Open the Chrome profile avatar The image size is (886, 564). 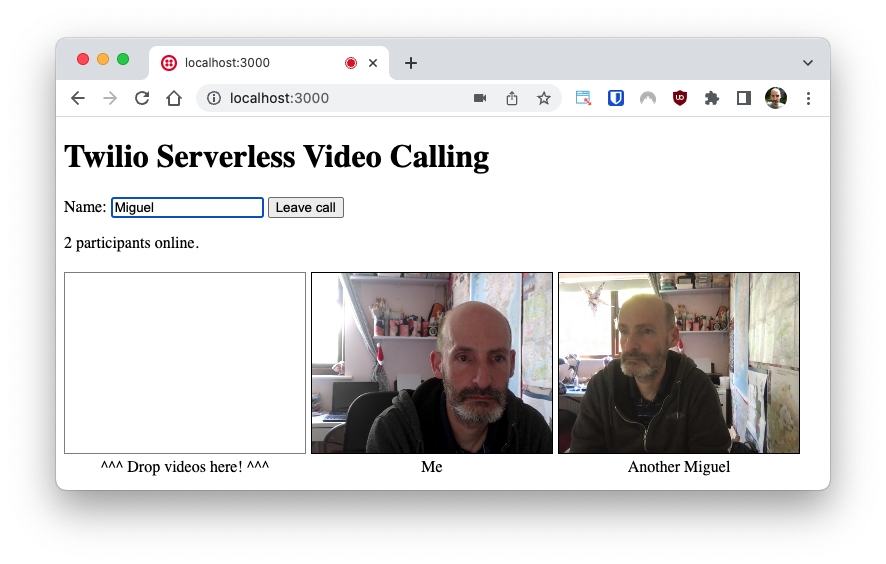pos(776,98)
